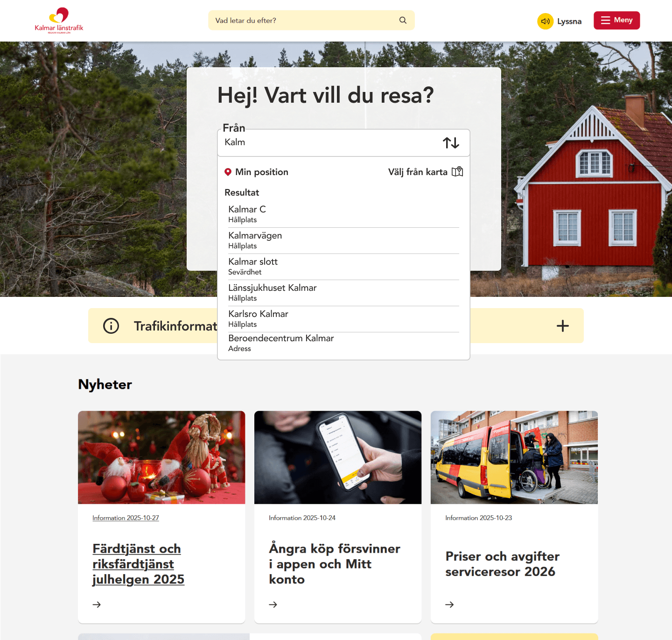Click arrow under Priser och avgifter article
Viewport: 672px width, 640px height.
pos(449,605)
